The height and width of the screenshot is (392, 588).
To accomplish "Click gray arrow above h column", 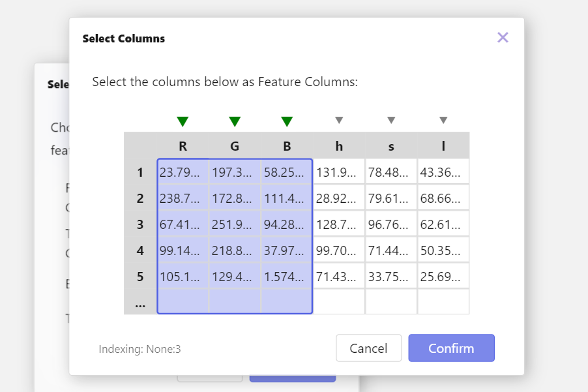I will (339, 120).
